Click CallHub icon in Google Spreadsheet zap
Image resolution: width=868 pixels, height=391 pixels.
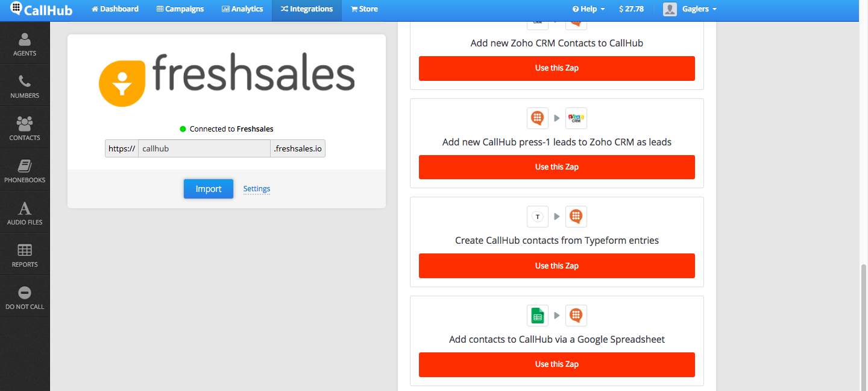[x=576, y=315]
